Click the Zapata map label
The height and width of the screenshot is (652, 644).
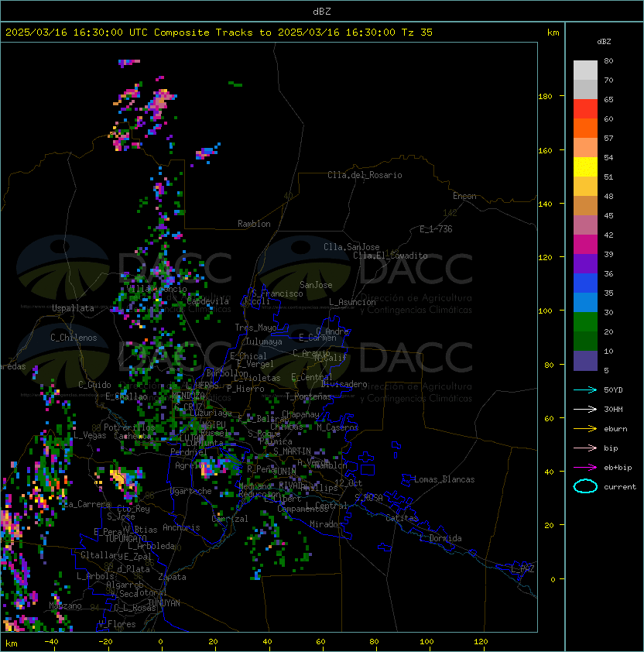(x=172, y=577)
